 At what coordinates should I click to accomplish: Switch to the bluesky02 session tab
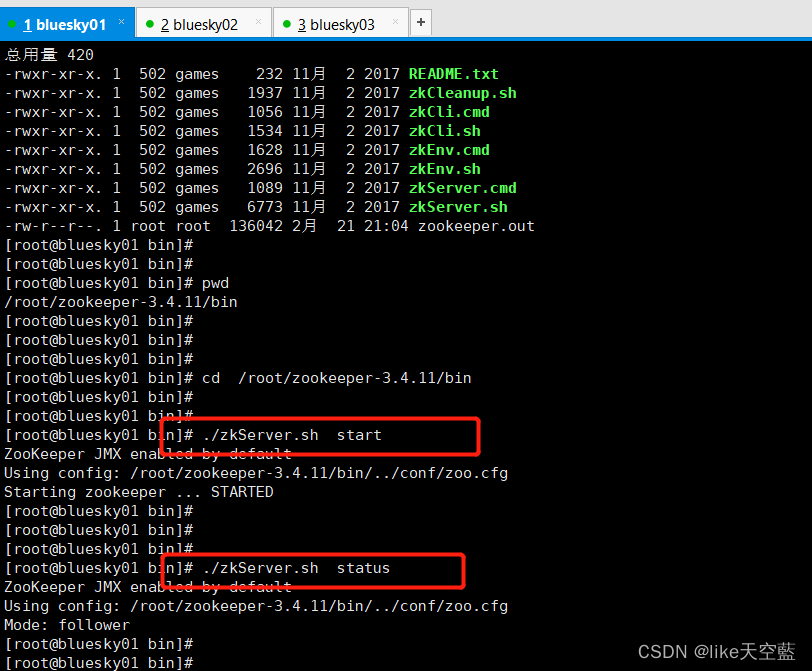[x=205, y=24]
